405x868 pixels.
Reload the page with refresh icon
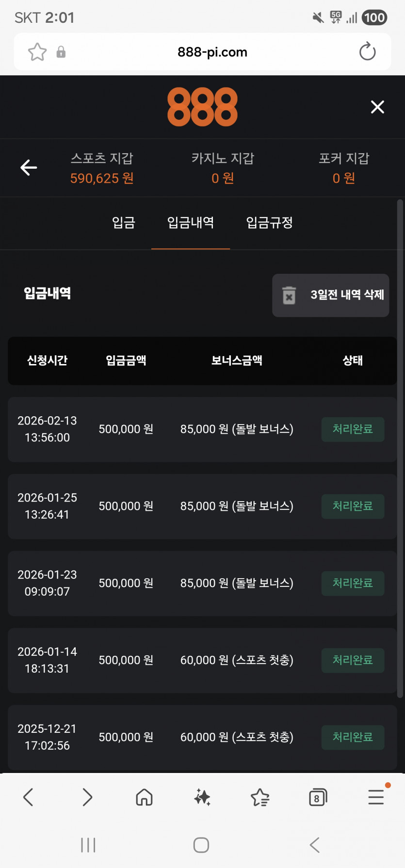coord(367,51)
